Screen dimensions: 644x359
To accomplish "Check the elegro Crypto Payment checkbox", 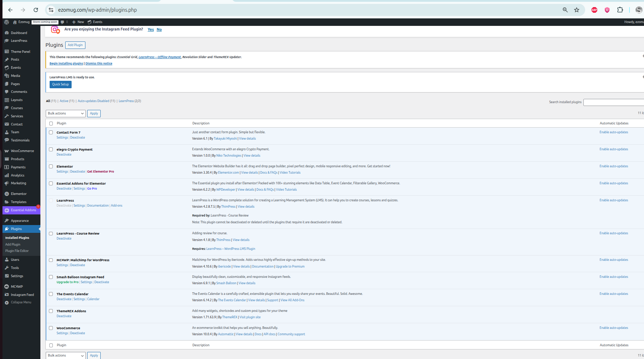I will (x=51, y=150).
